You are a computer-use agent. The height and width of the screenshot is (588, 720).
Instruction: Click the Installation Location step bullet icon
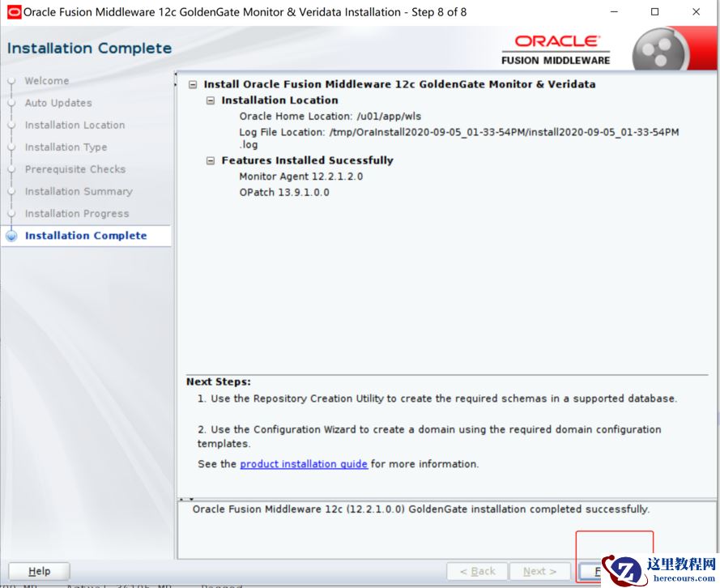[x=11, y=126]
